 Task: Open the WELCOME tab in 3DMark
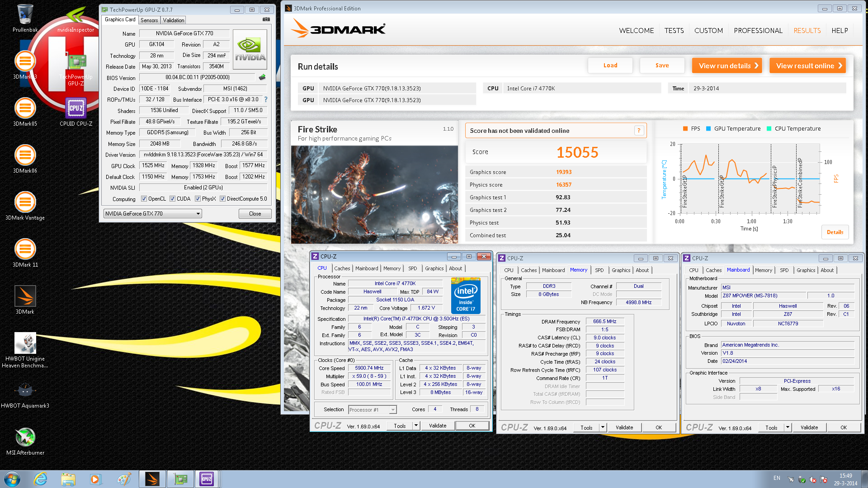(637, 31)
